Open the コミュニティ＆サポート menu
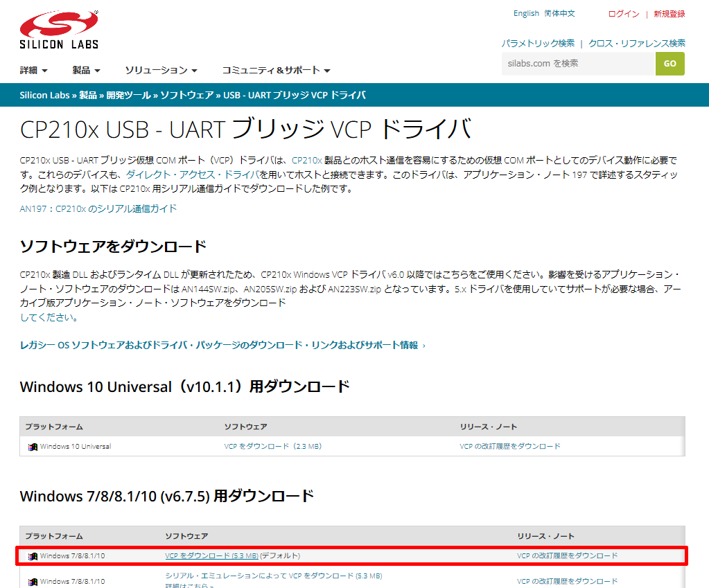Image resolution: width=709 pixels, height=588 pixels. [x=276, y=70]
